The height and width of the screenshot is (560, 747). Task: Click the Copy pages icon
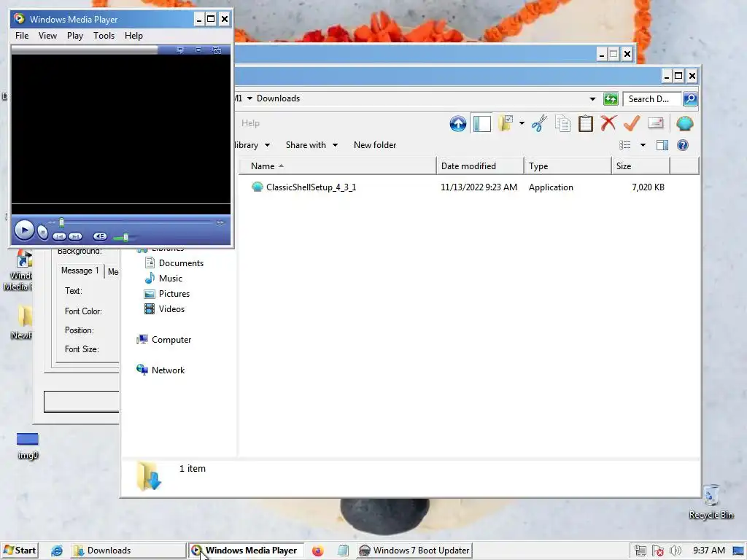[x=562, y=123]
